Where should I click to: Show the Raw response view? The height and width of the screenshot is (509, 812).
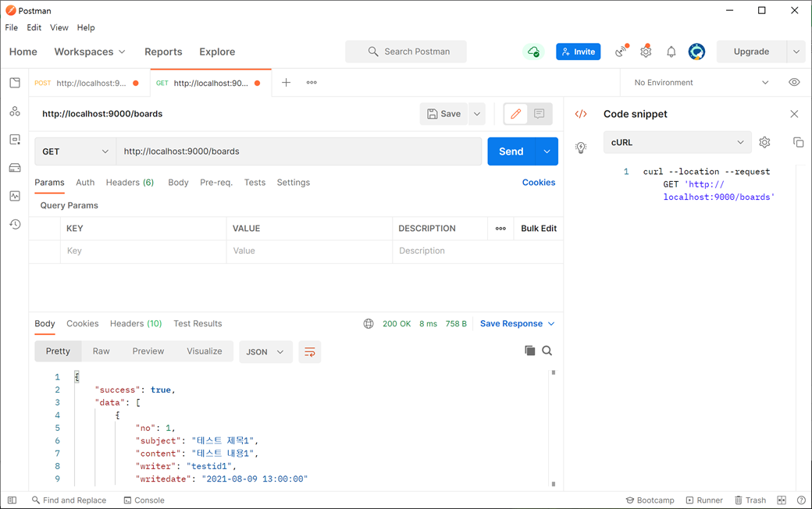click(x=101, y=351)
